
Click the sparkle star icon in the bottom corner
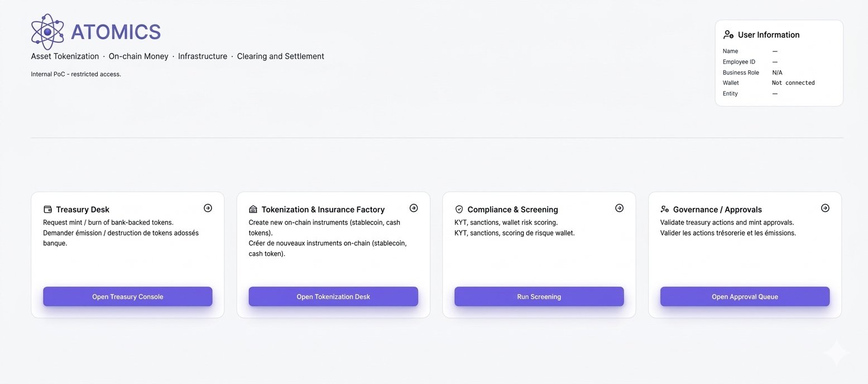coord(836,353)
